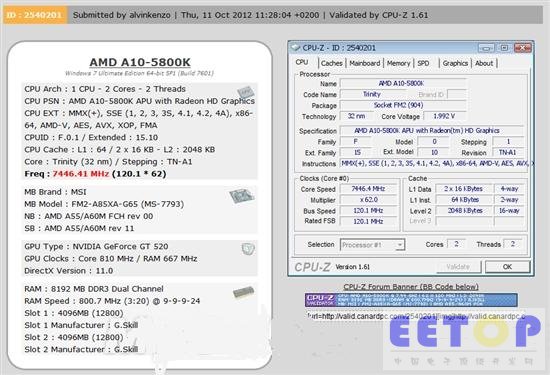Switch to the Mainboard tab
The width and height of the screenshot is (550, 375).
(365, 63)
